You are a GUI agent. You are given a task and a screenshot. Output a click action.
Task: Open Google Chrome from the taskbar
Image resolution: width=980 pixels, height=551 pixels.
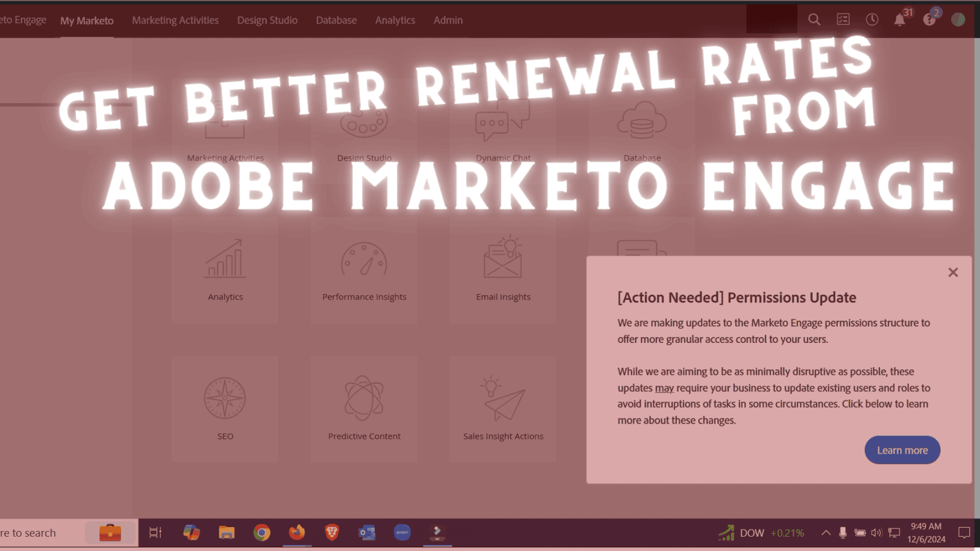[262, 533]
